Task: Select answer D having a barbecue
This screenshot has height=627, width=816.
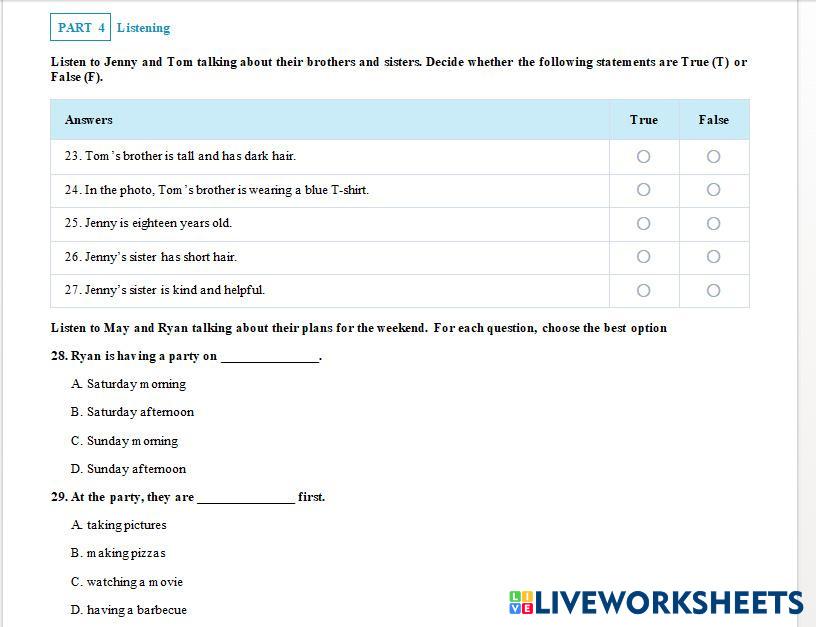Action: pyautogui.click(x=128, y=610)
